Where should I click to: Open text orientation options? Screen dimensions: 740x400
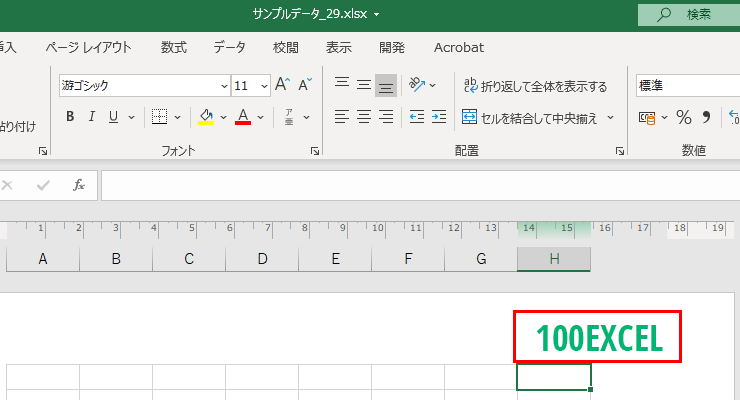pos(422,85)
